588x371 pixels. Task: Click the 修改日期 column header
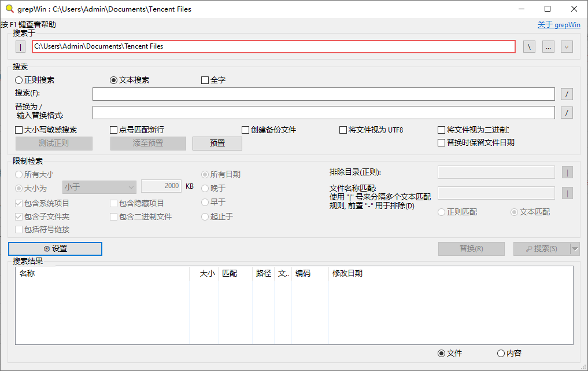347,274
